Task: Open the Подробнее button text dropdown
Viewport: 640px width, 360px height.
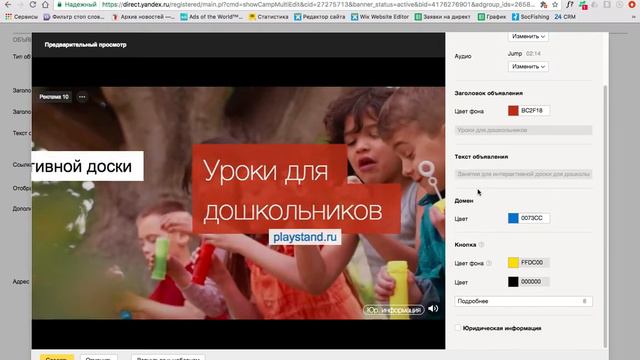Action: (523, 301)
